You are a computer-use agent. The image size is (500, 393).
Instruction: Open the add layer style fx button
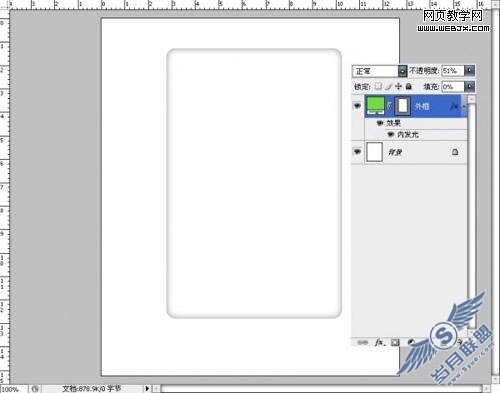(x=379, y=342)
